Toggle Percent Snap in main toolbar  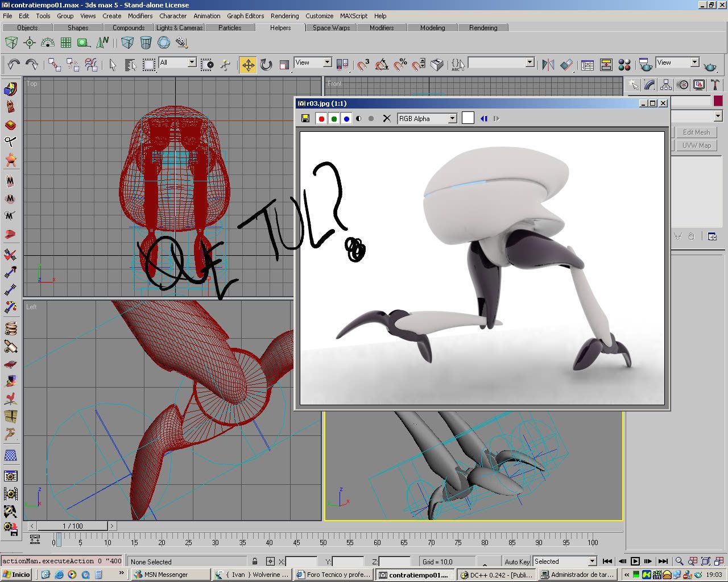(400, 65)
